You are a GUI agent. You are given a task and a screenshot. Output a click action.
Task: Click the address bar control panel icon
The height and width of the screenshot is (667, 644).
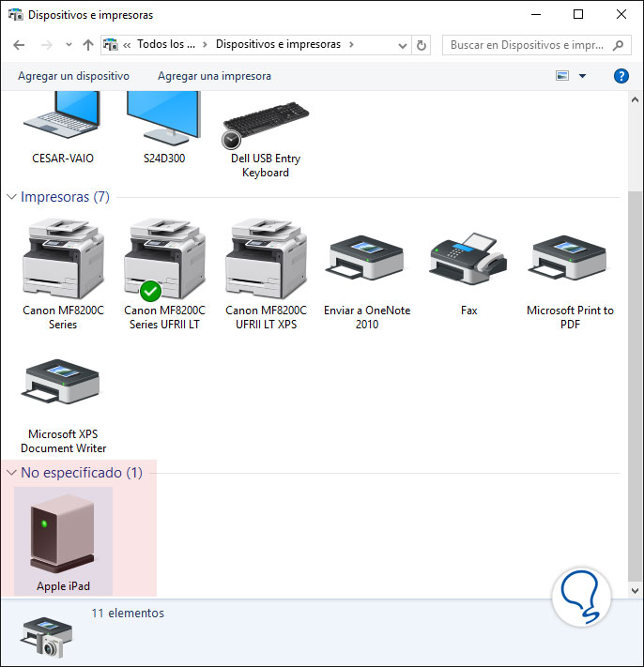[x=111, y=44]
